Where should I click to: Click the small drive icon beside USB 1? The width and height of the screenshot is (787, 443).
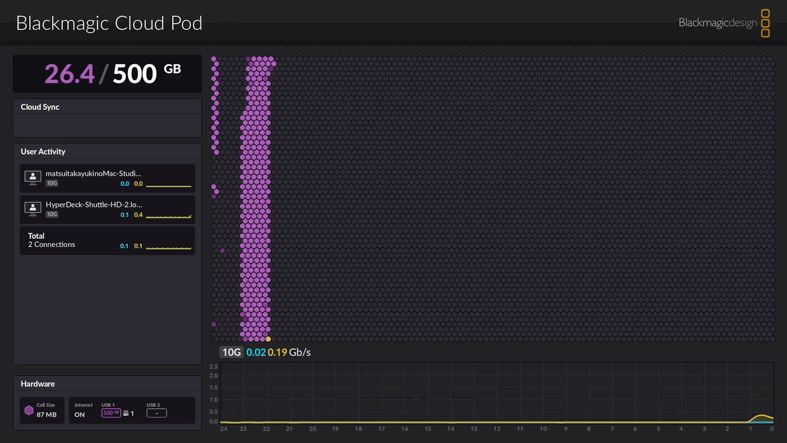pos(125,413)
